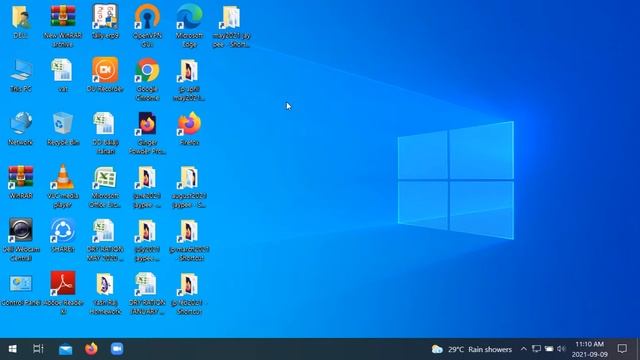The height and width of the screenshot is (360, 640).
Task: Open the Windows Start menu
Action: [x=13, y=349]
